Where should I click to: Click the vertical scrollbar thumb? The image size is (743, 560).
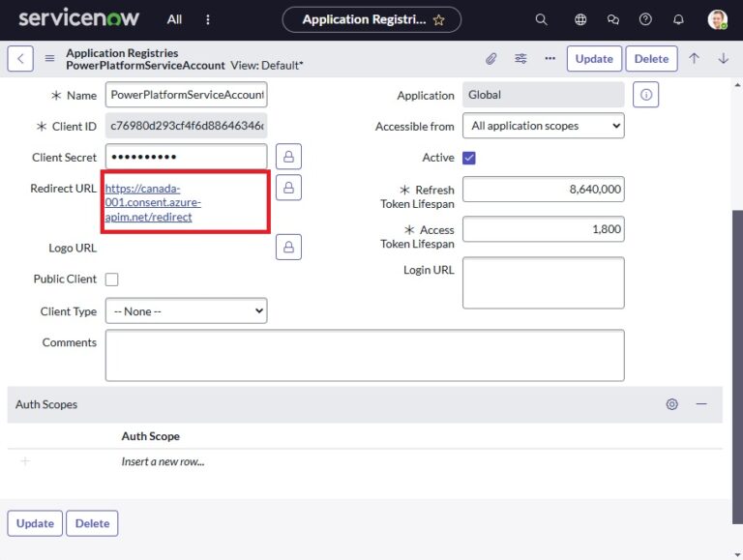[x=737, y=368]
